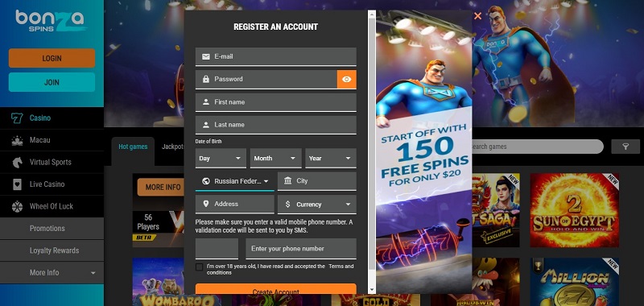Image resolution: width=644 pixels, height=306 pixels.
Task: Open the Currency dropdown
Action: tap(317, 205)
